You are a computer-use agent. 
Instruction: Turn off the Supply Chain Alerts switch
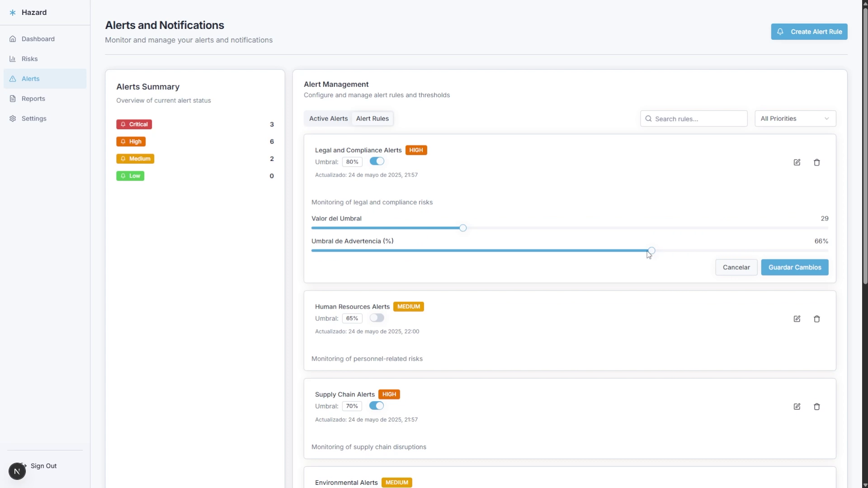[377, 406]
